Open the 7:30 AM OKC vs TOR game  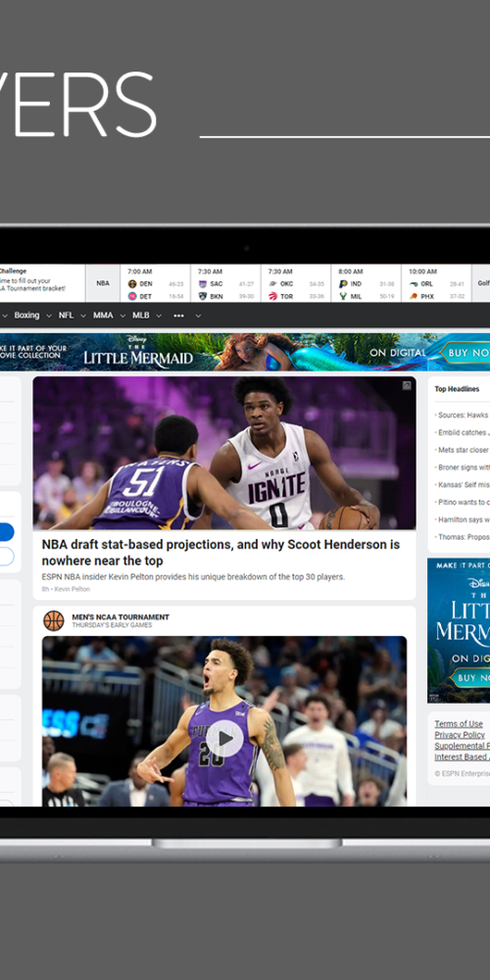tap(296, 284)
